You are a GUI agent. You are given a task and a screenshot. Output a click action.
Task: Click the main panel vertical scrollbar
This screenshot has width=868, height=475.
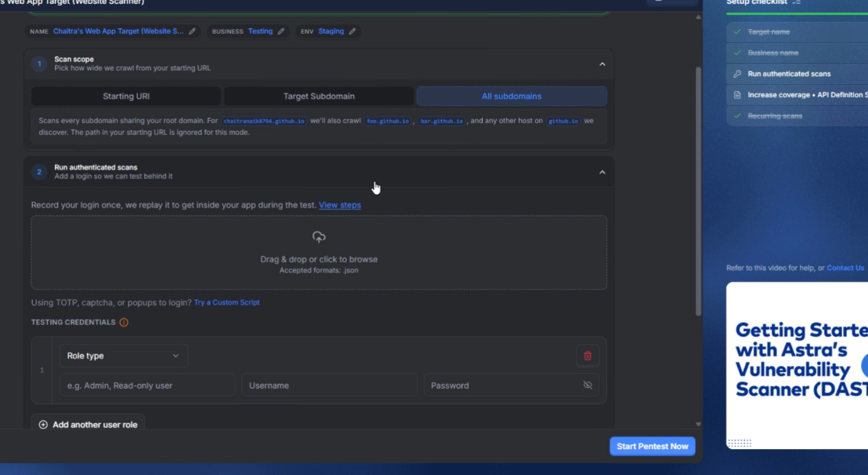[x=698, y=192]
